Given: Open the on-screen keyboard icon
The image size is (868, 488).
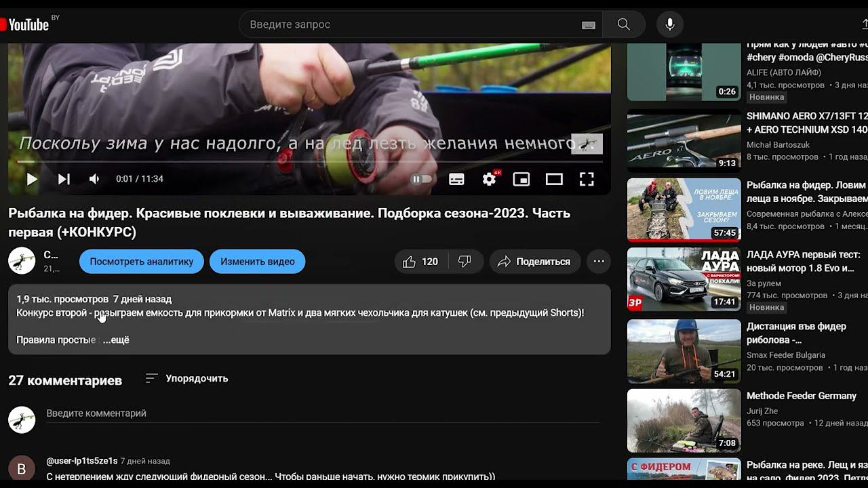Looking at the screenshot, I should pos(589,25).
